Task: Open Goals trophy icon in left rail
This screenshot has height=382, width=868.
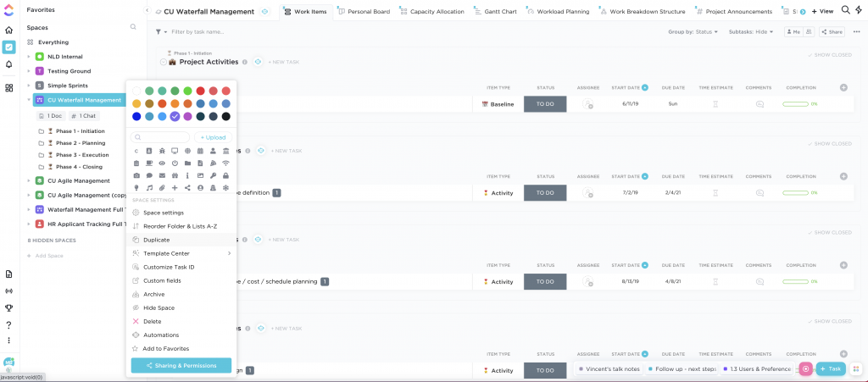Action: [8, 308]
